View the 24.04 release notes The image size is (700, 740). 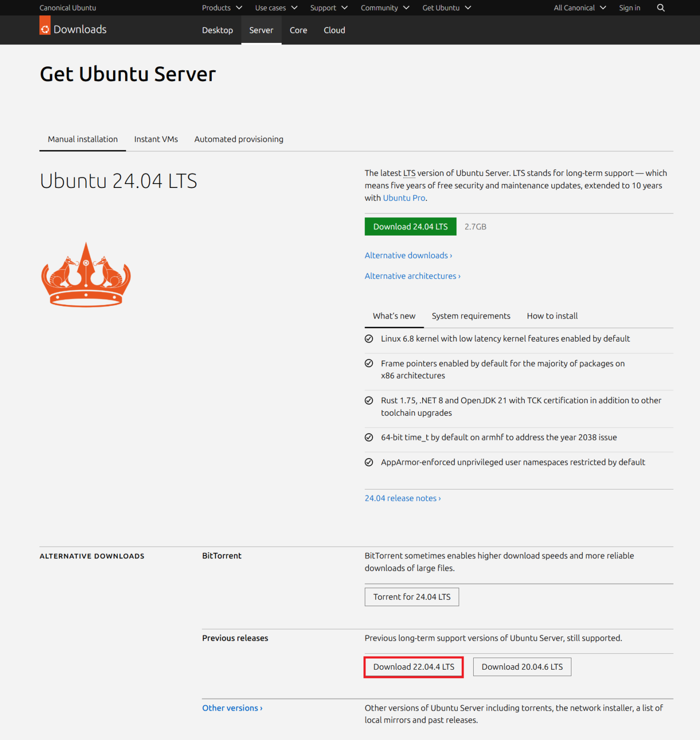(x=402, y=498)
